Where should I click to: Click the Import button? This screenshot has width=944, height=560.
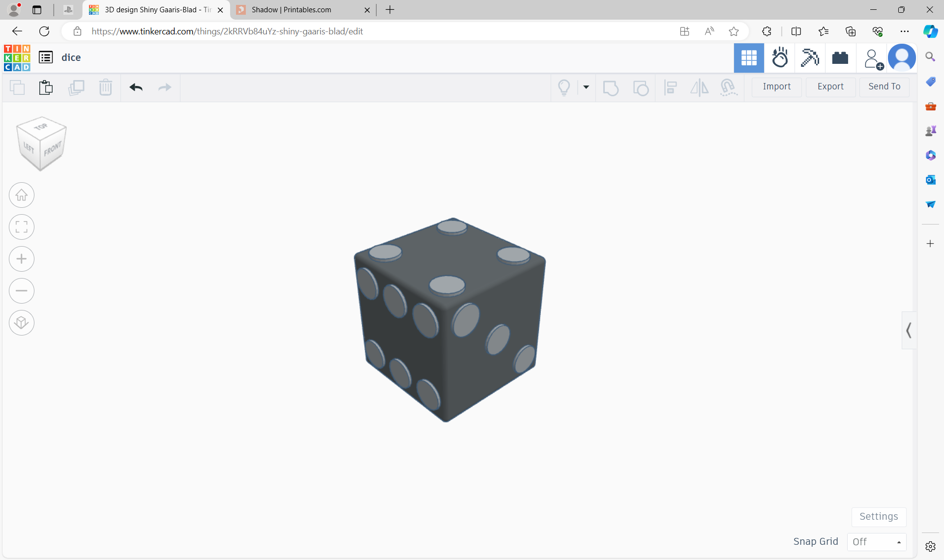click(776, 86)
